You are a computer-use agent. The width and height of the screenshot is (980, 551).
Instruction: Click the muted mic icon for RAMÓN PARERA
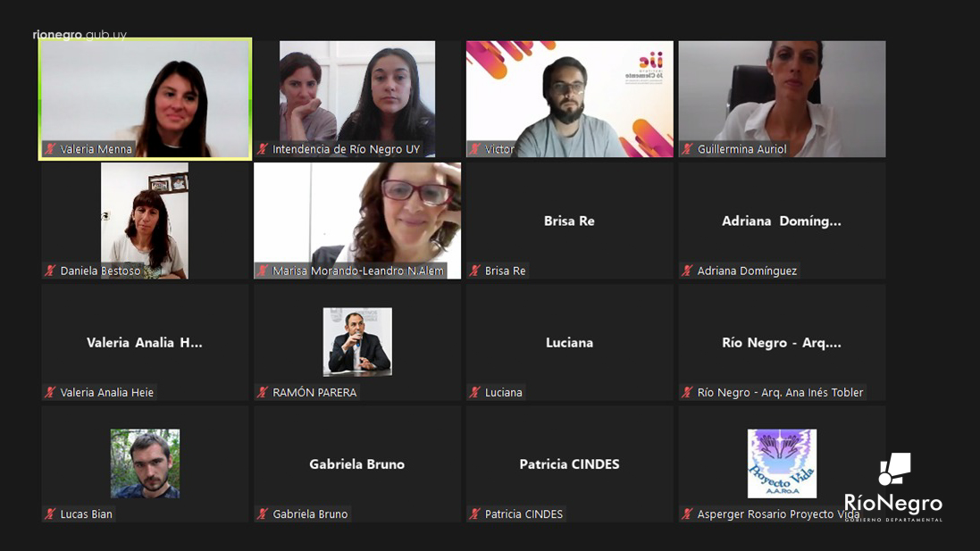tap(263, 392)
